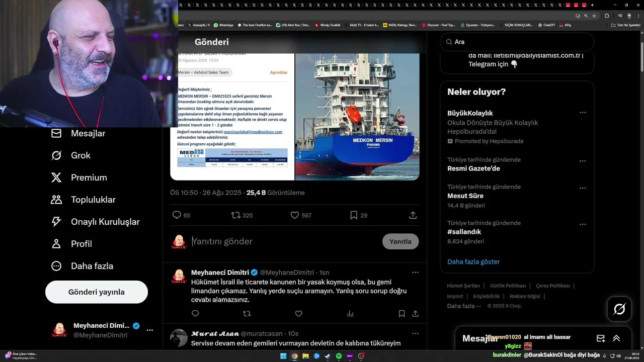This screenshot has width=644, height=362.
Task: Expand Daha fazla footer links
Action: click(464, 306)
